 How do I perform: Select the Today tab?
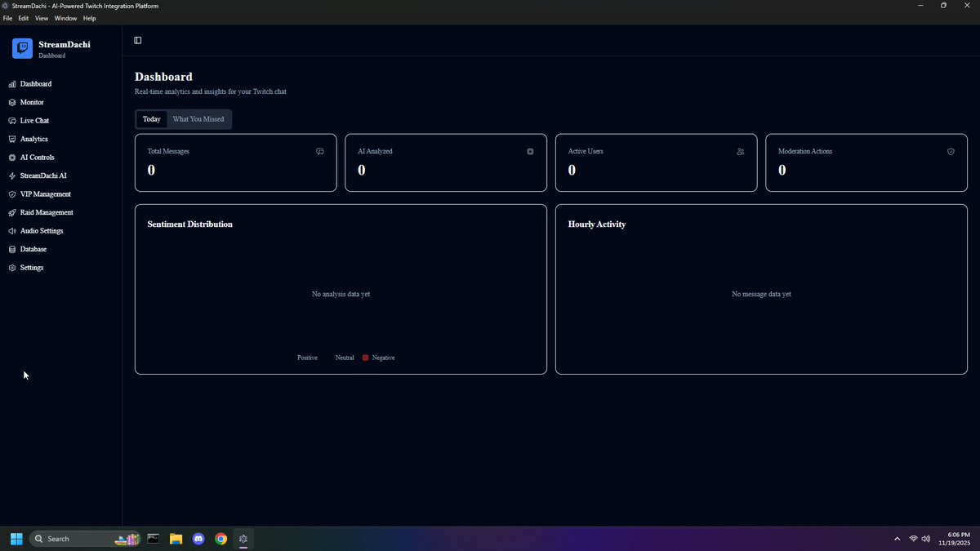coord(151,118)
